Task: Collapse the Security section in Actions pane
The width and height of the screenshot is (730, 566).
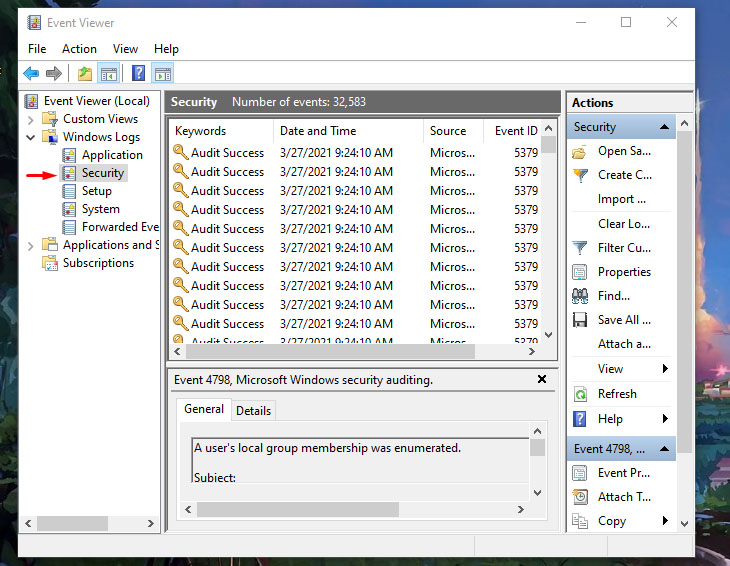Action: click(x=665, y=127)
